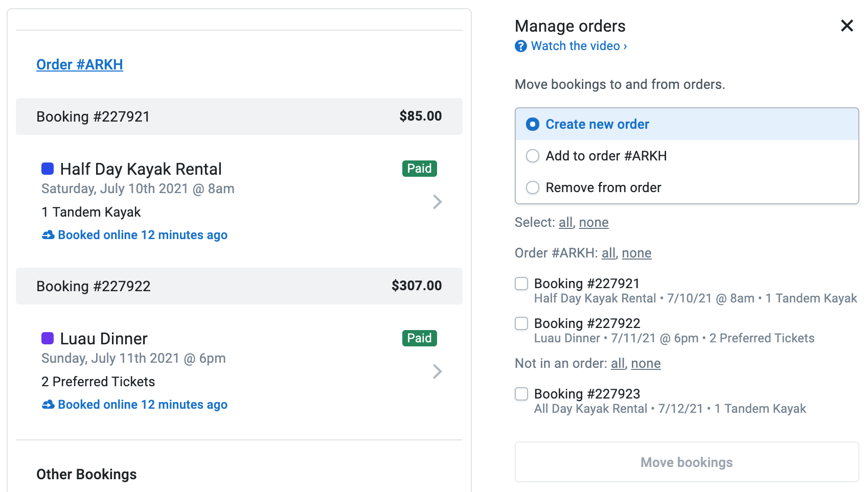Click the Other Bookings heading
Viewport: 868px width, 492px height.
[x=86, y=475]
